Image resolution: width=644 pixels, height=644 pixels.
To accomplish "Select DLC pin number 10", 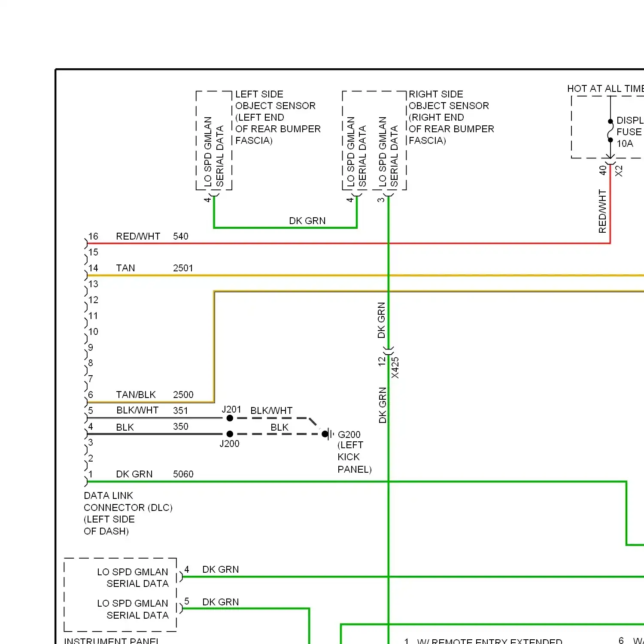I will 93,332.
